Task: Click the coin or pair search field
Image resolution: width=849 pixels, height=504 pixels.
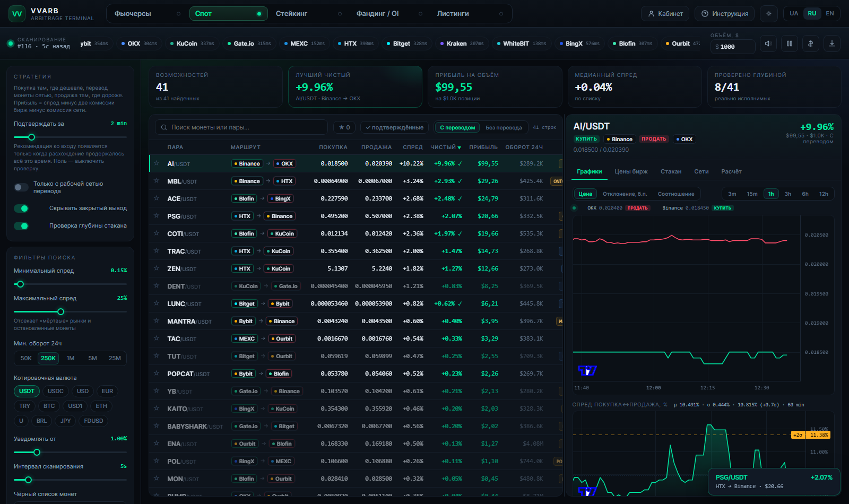Action: tap(241, 127)
